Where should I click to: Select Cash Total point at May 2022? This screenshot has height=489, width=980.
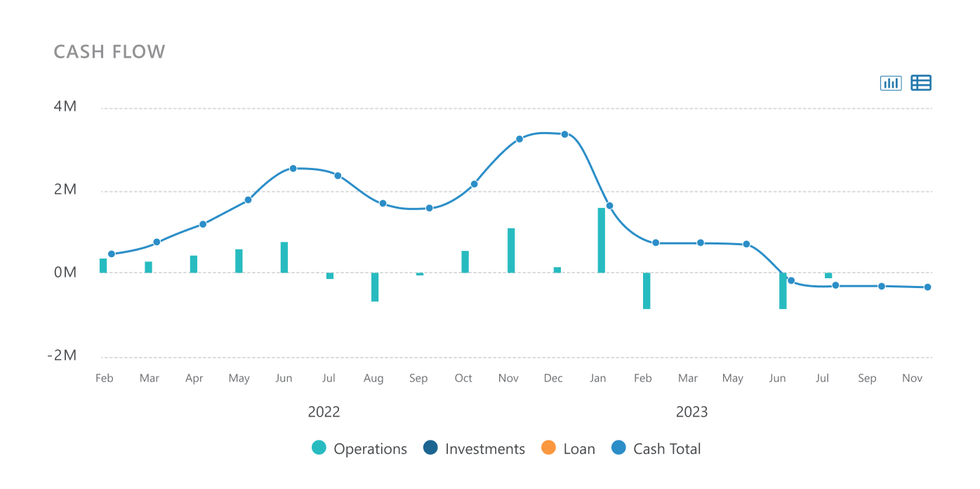248,200
